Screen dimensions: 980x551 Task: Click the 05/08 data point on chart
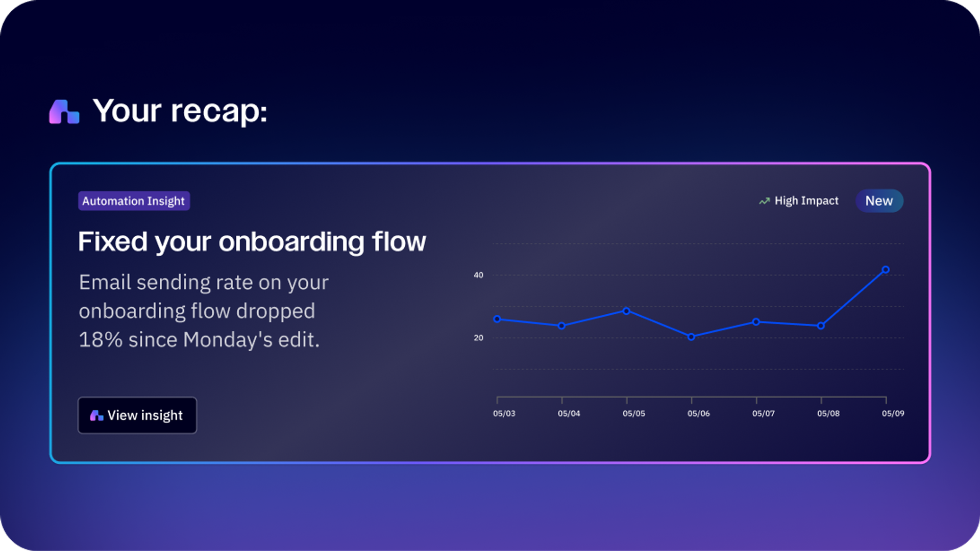click(x=821, y=325)
